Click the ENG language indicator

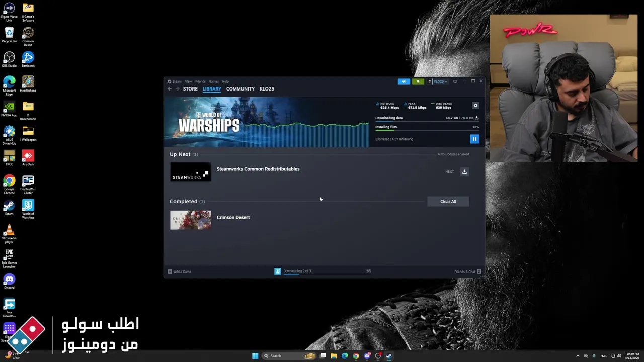coord(603,356)
